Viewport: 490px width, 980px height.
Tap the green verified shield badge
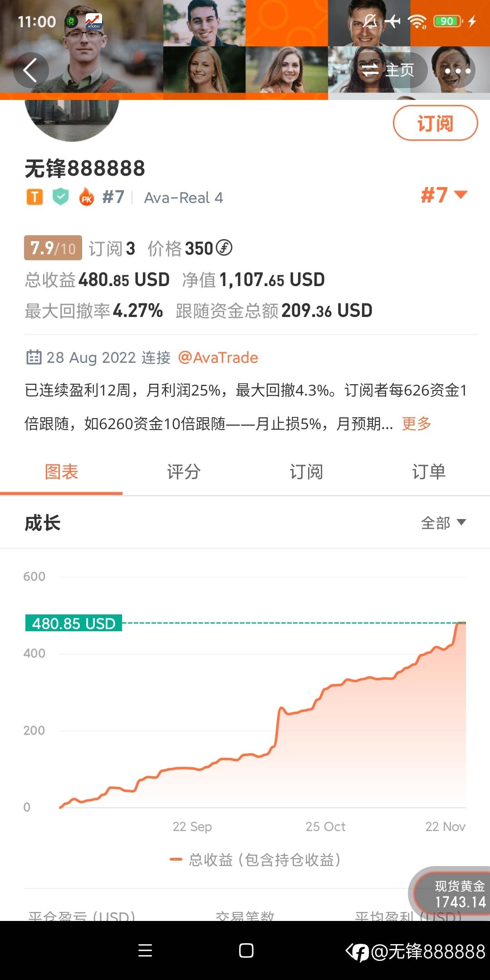point(60,197)
